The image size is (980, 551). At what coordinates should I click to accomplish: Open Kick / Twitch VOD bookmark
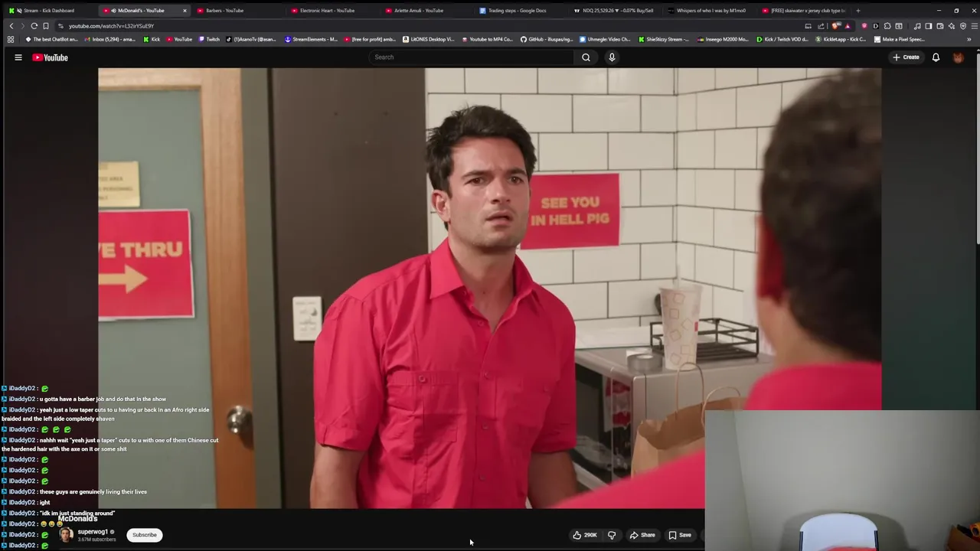coord(782,39)
